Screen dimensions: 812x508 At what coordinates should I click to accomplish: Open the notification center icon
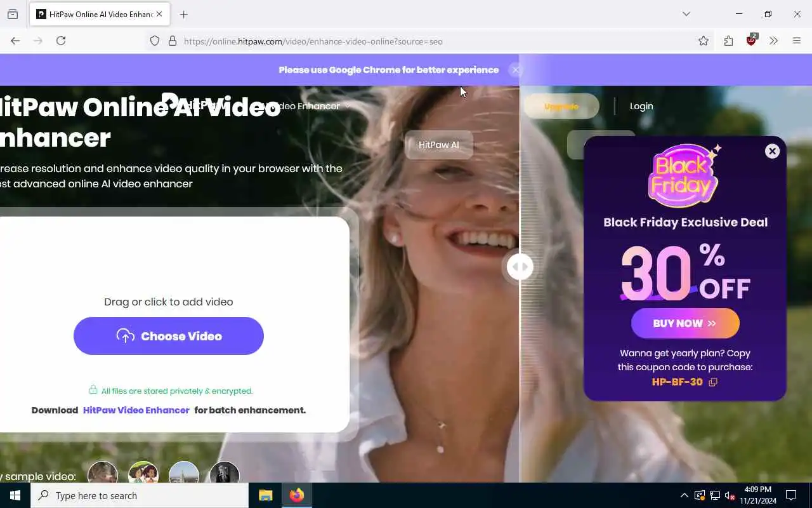(x=791, y=495)
